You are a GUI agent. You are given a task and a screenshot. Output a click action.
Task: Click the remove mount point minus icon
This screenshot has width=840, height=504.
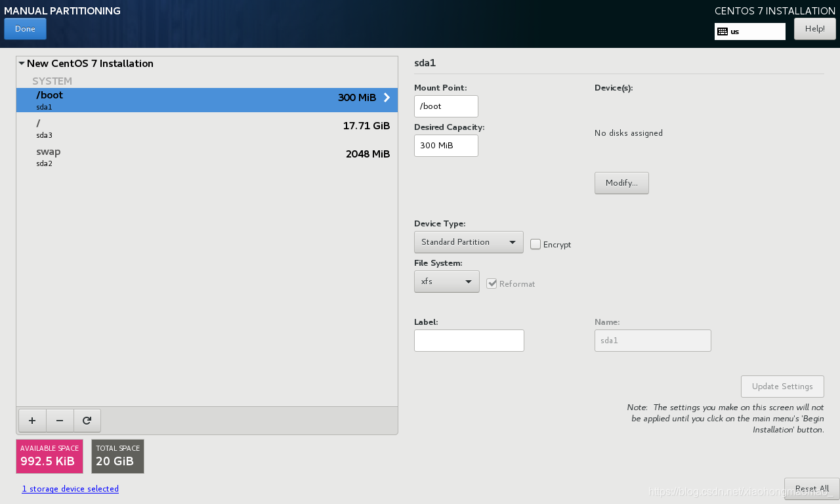tap(60, 421)
